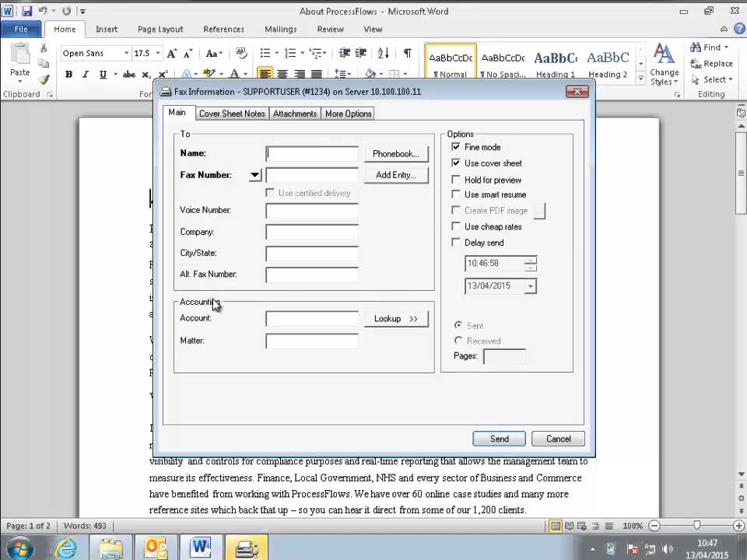Click the Grow Font icon
Image resolution: width=747 pixels, height=560 pixels.
pos(171,54)
